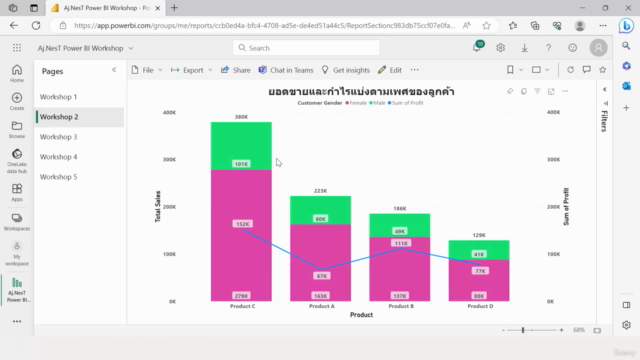Open bookmarks icon in toolbar

coord(510,70)
